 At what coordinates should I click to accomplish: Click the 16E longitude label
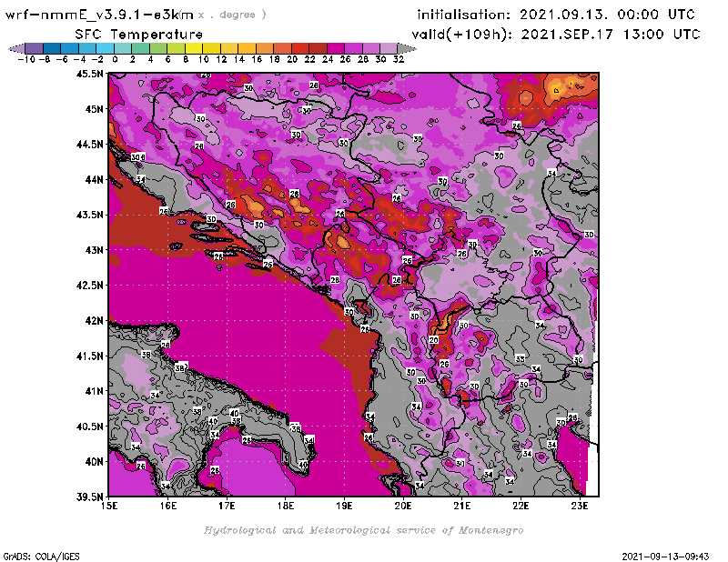point(168,506)
